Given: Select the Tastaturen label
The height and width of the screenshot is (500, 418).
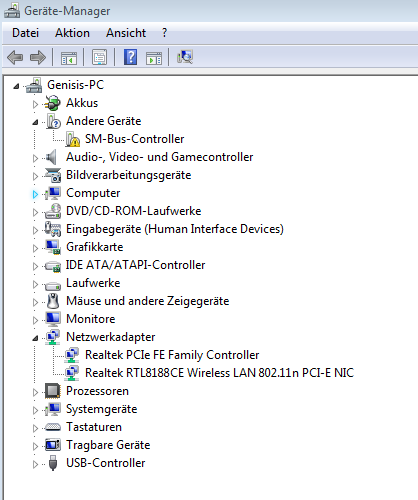Looking at the screenshot, I should click(x=94, y=427).
